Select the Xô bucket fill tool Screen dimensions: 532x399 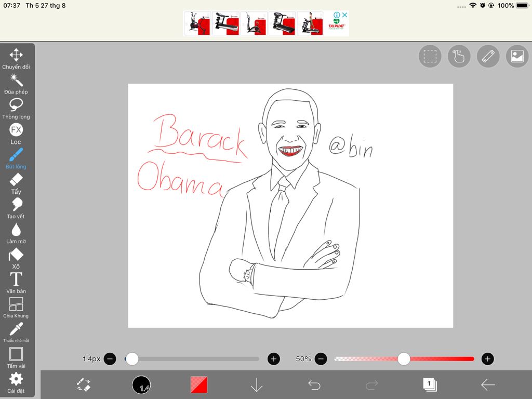pyautogui.click(x=16, y=258)
